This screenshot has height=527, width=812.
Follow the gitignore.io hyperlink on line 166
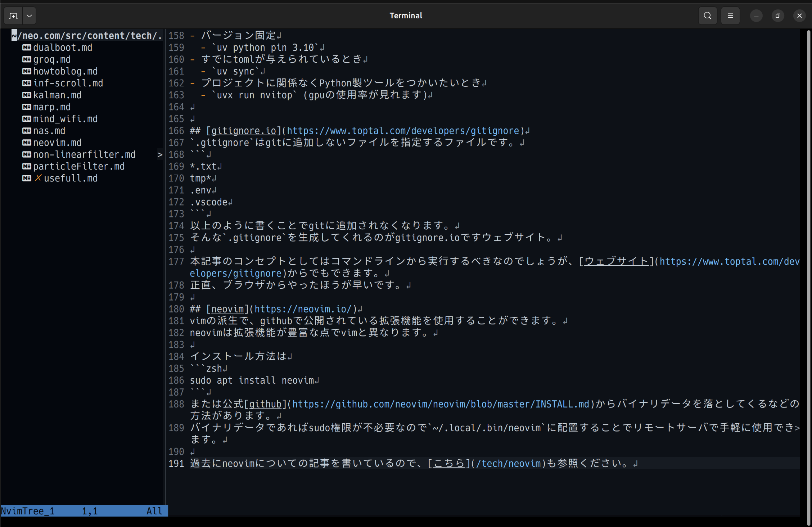[244, 131]
